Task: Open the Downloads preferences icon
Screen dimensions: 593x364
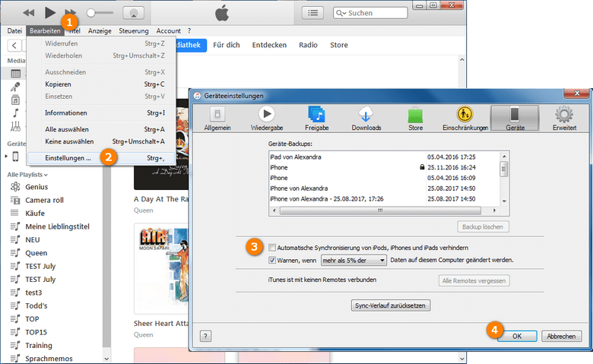Action: click(x=366, y=119)
